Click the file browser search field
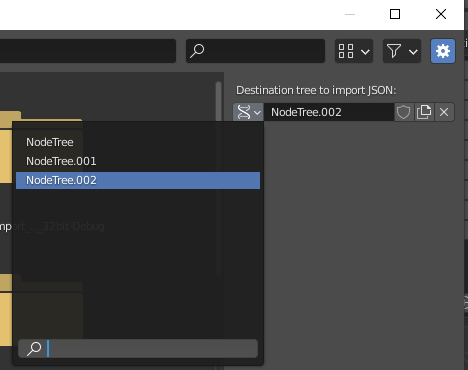 (x=255, y=51)
